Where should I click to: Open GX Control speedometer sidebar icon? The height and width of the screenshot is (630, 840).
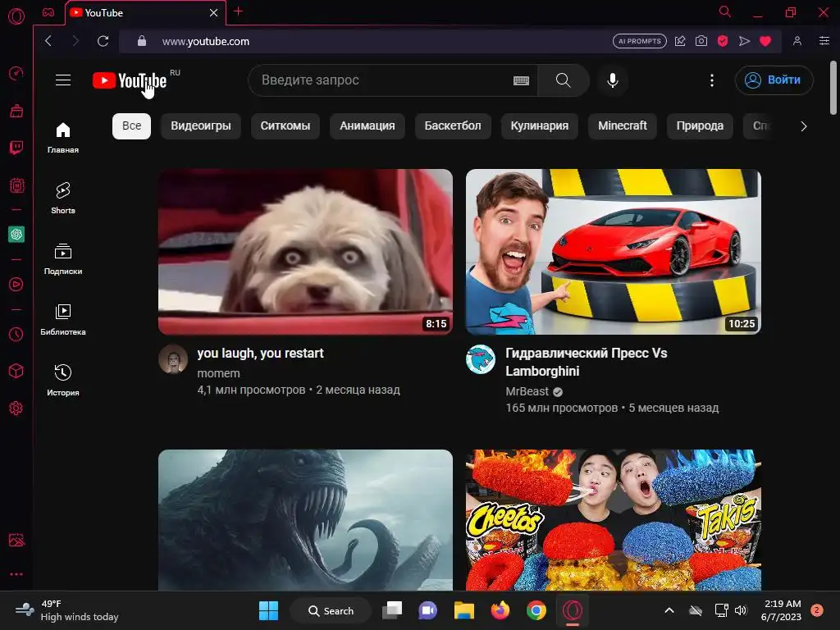16,73
